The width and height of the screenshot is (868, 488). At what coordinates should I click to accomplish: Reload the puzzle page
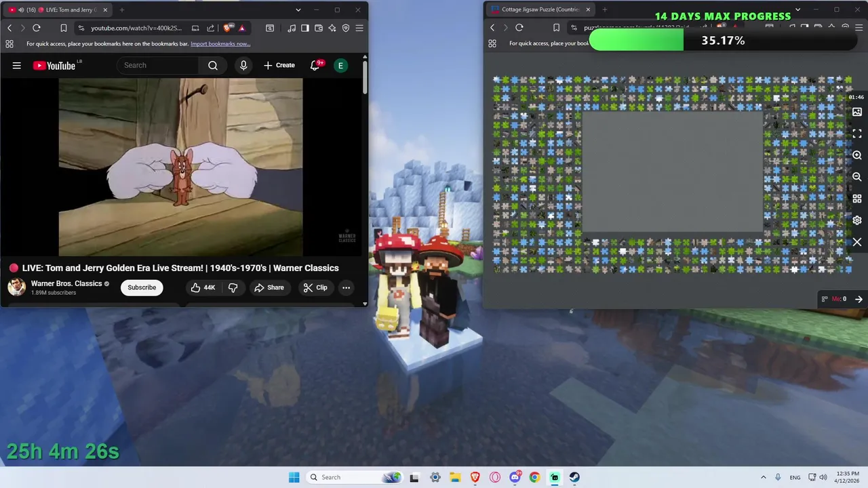519,28
